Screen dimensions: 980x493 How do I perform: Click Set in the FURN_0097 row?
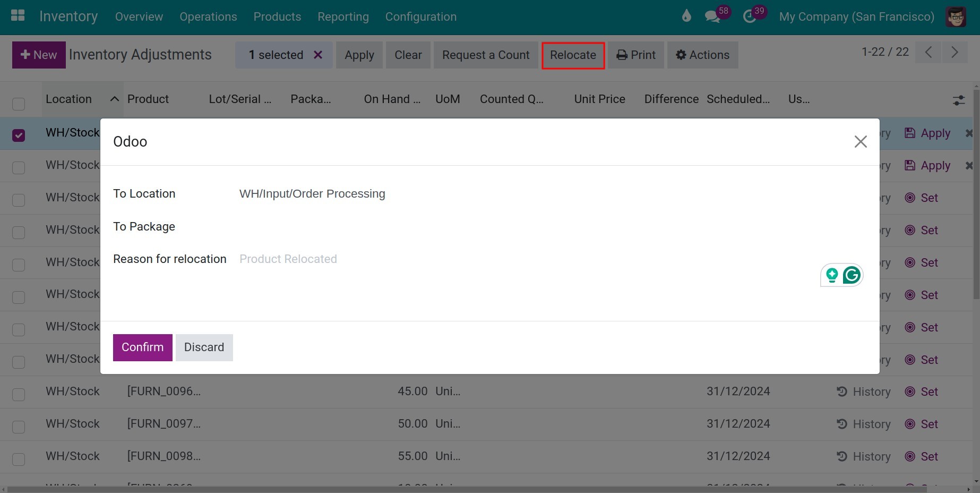[922, 424]
